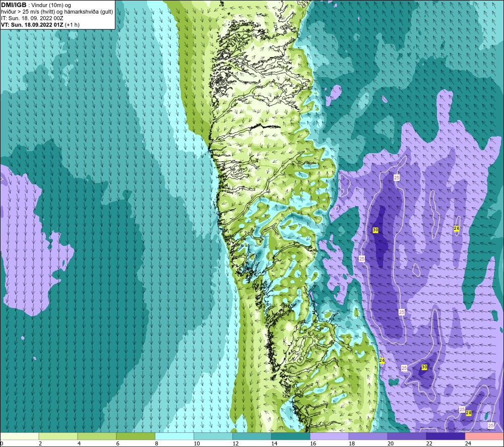Select the legend tick label "16"
Viewport: 504px width, 447px height.
(313, 443)
